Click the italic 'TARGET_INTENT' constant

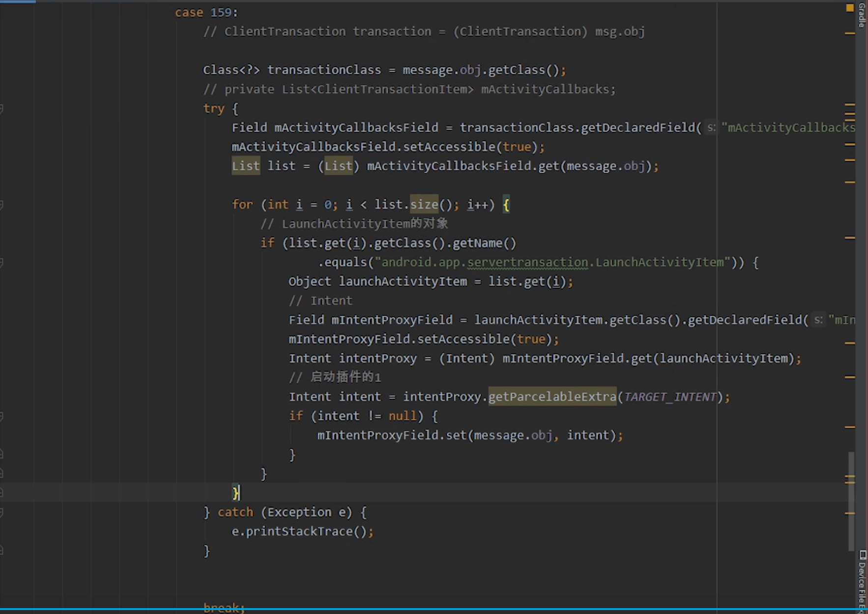pyautogui.click(x=670, y=397)
